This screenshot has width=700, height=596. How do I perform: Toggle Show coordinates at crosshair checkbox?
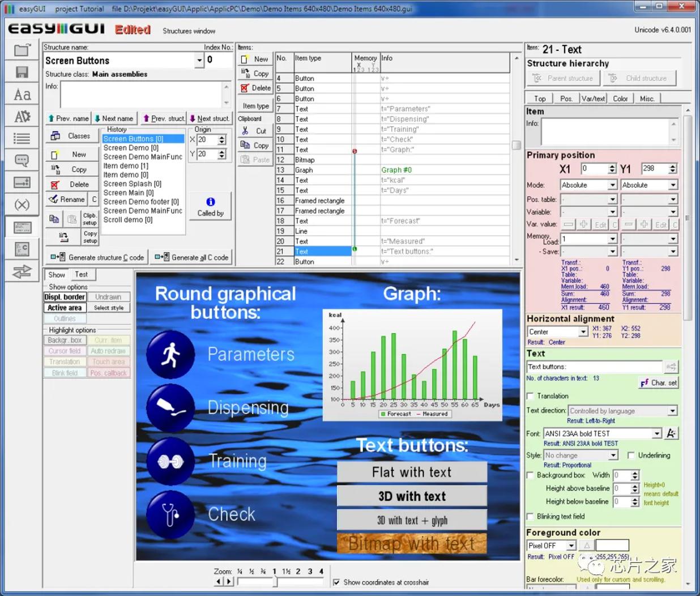(336, 582)
